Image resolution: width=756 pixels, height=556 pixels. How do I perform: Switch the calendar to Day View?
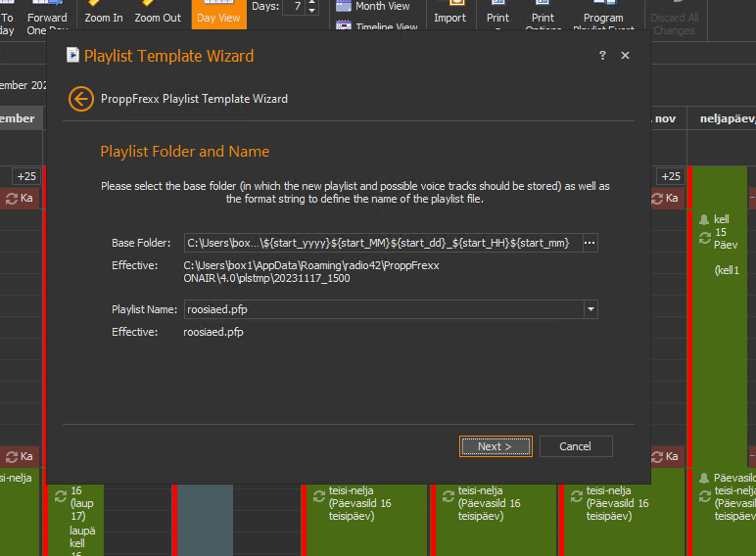pyautogui.click(x=218, y=15)
